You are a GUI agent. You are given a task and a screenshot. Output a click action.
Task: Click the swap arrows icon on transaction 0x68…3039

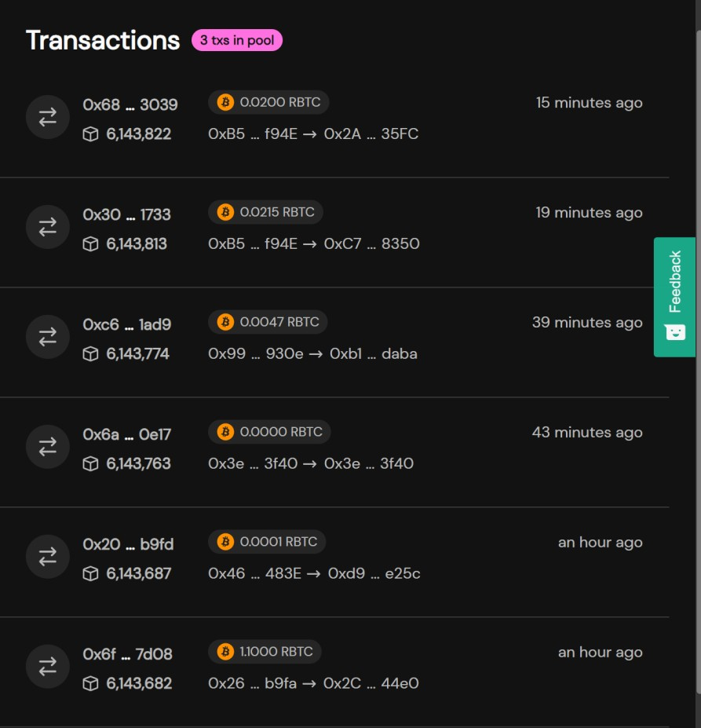47,116
